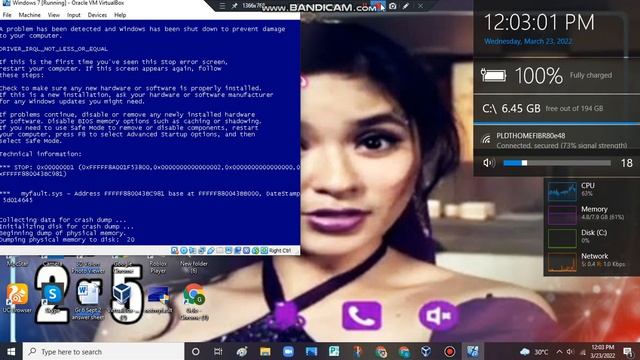Viewport: 640px width, 360px height.
Task: Open the installer file icon beside VirtualBox shortcut
Action: coord(158,298)
